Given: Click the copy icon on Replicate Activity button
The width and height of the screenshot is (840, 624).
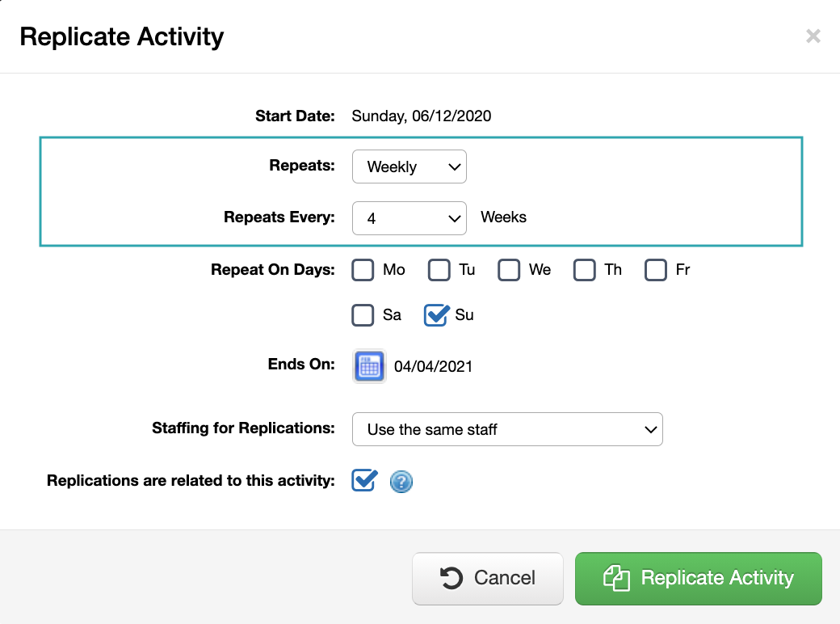Looking at the screenshot, I should [616, 578].
